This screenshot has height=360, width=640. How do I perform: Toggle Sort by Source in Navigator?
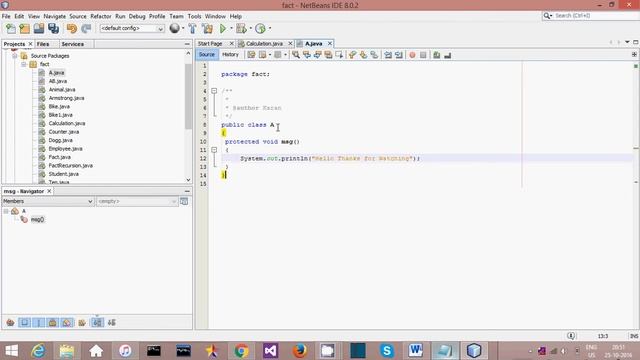[x=111, y=322]
